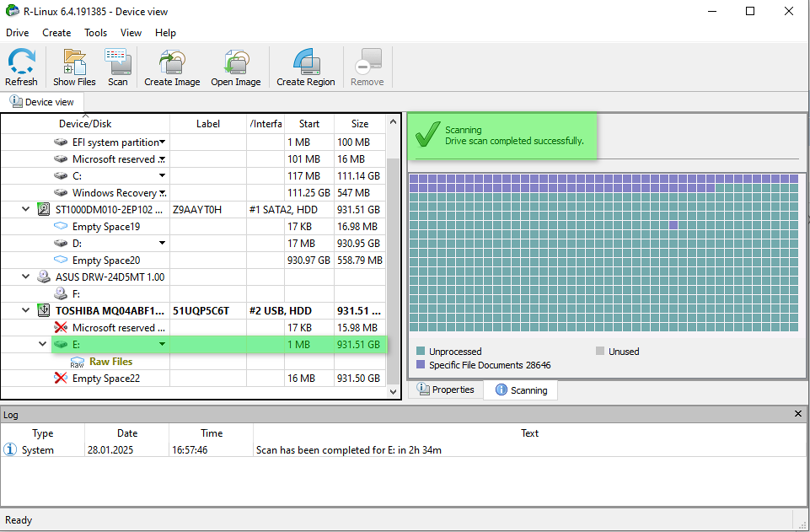
Task: Open the dropdown arrow on the E: row
Action: (162, 345)
